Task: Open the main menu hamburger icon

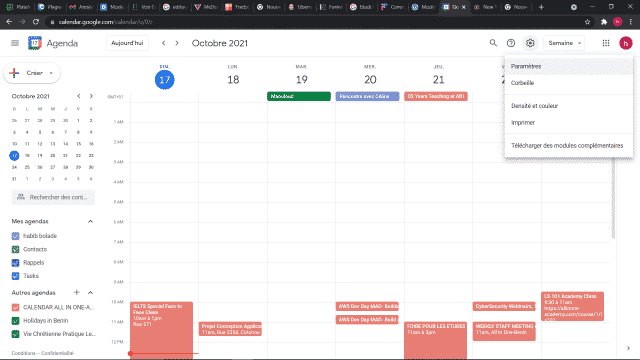Action: pyautogui.click(x=15, y=43)
